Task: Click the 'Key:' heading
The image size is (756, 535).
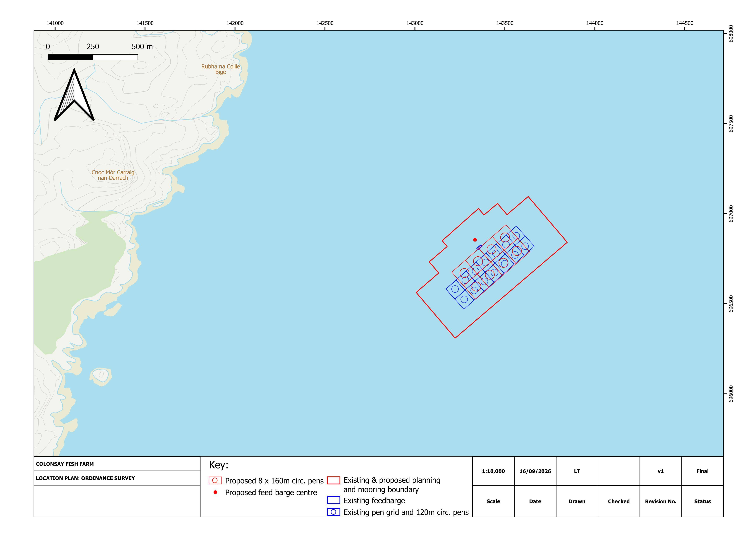Action: tap(219, 465)
